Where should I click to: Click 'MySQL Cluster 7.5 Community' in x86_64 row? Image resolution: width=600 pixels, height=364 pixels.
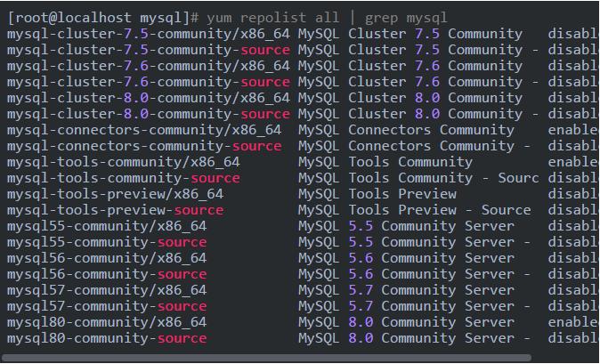click(410, 34)
